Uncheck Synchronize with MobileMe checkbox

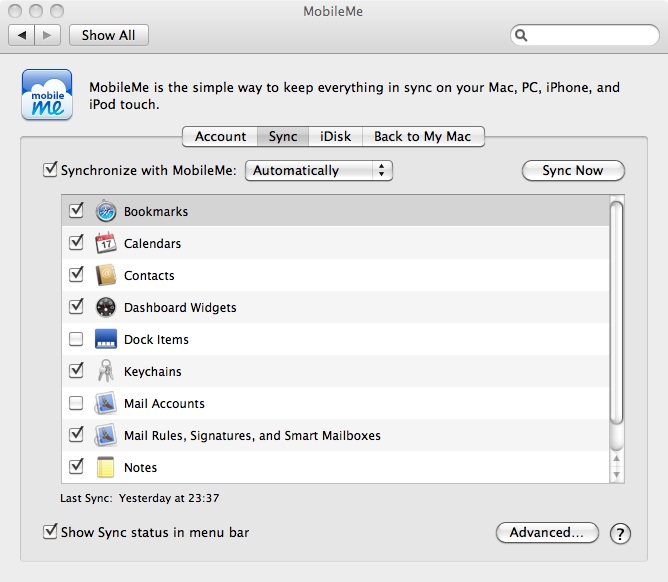(50, 169)
